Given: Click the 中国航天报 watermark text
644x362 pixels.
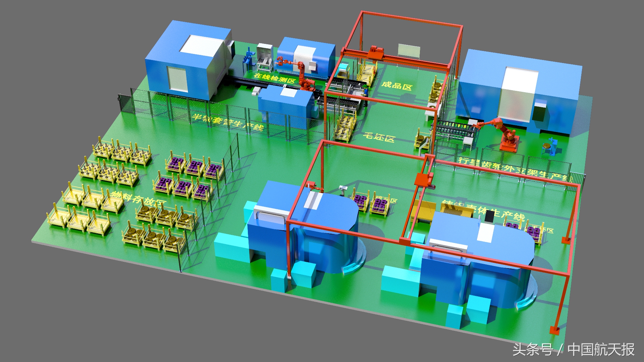Looking at the screenshot, I should [601, 350].
